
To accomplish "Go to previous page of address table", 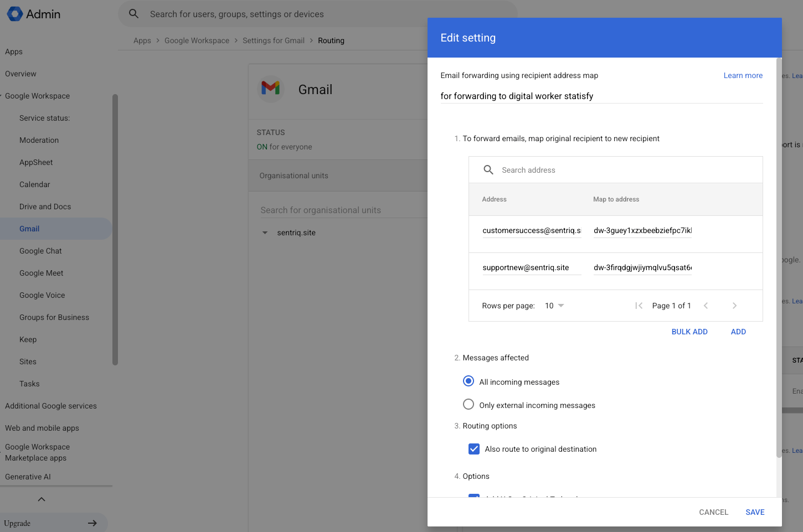I will tap(706, 306).
